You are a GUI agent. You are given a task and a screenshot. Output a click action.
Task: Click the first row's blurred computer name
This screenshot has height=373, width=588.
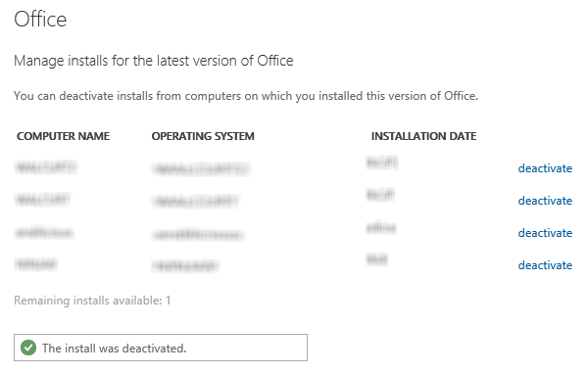tap(46, 167)
